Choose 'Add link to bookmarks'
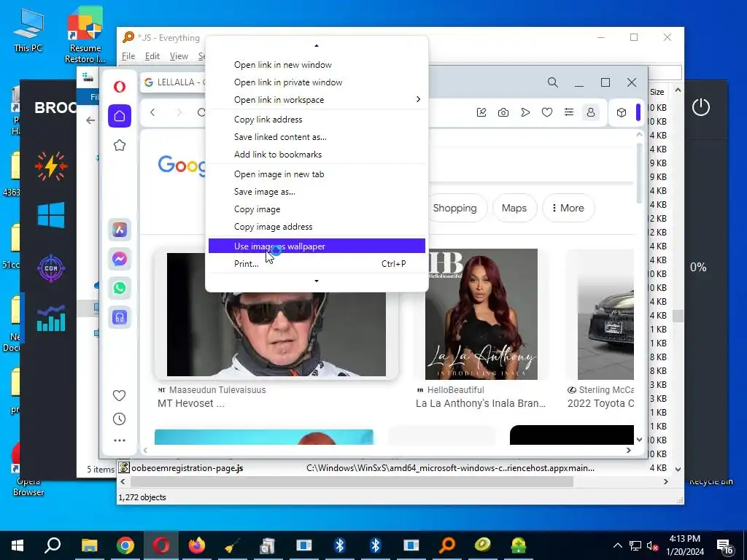The width and height of the screenshot is (747, 560). point(317,155)
